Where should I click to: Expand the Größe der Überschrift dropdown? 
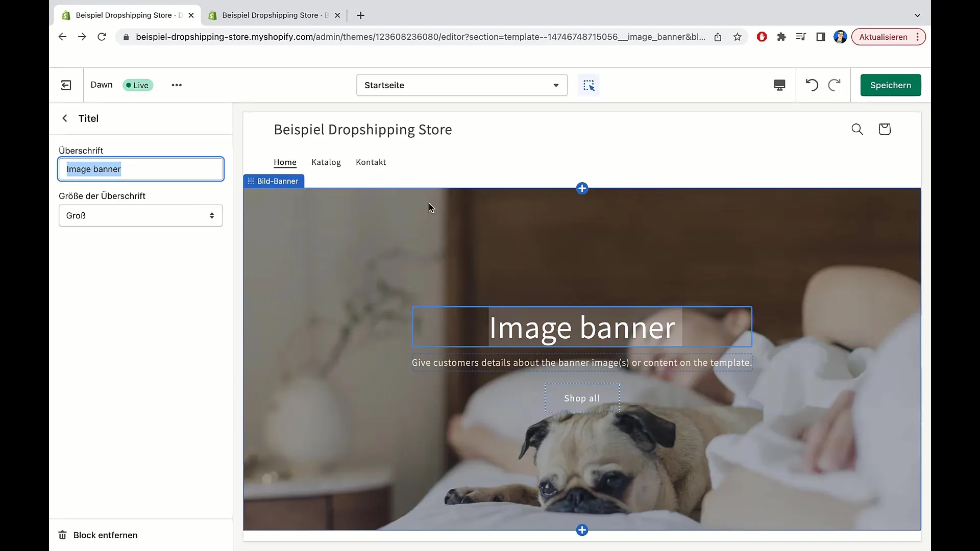pos(141,215)
